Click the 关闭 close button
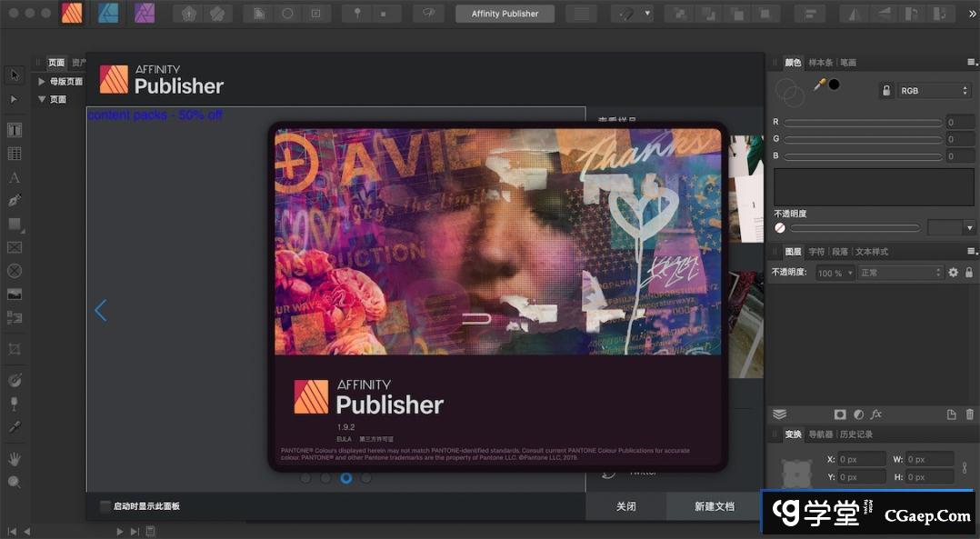 pos(625,506)
